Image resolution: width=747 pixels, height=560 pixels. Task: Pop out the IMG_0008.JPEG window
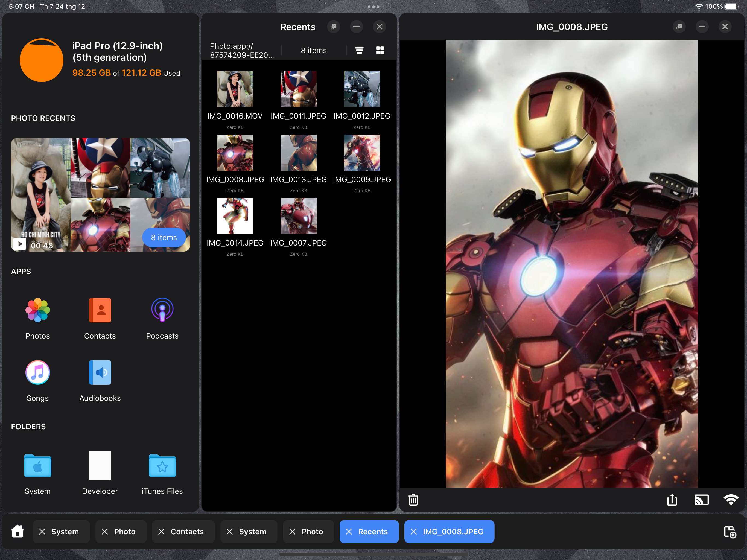coord(679,27)
